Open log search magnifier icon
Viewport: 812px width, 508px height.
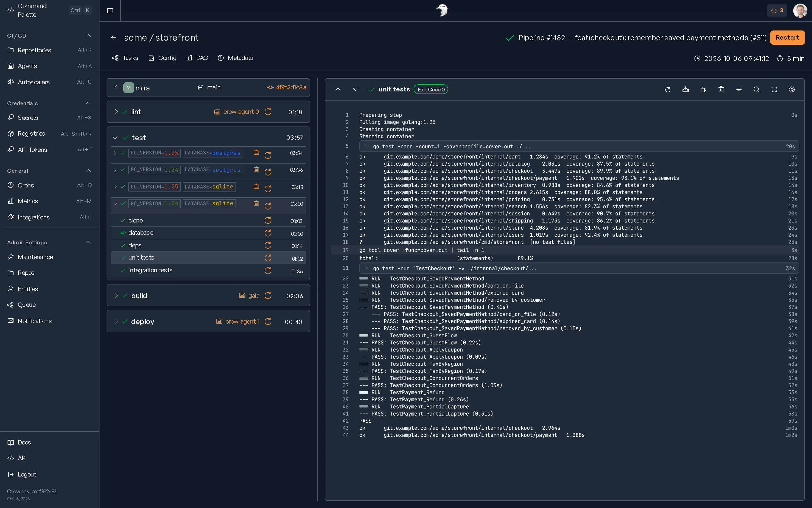[757, 89]
